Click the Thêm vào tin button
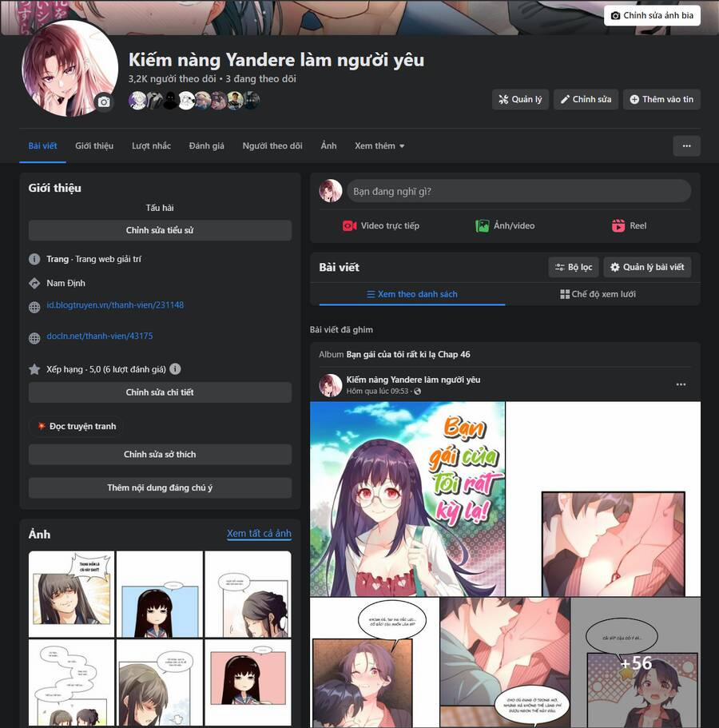Screen dimensions: 719x728 click(x=661, y=99)
